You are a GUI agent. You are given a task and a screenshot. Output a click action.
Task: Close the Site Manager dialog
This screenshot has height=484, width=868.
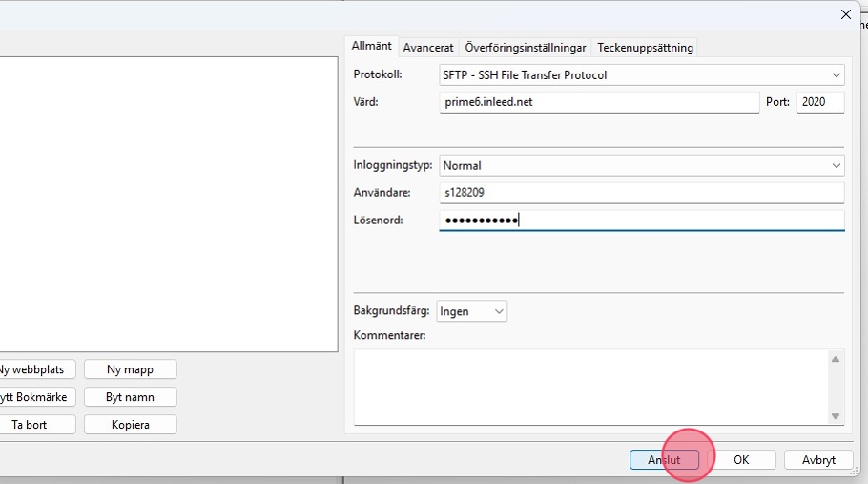click(x=844, y=14)
